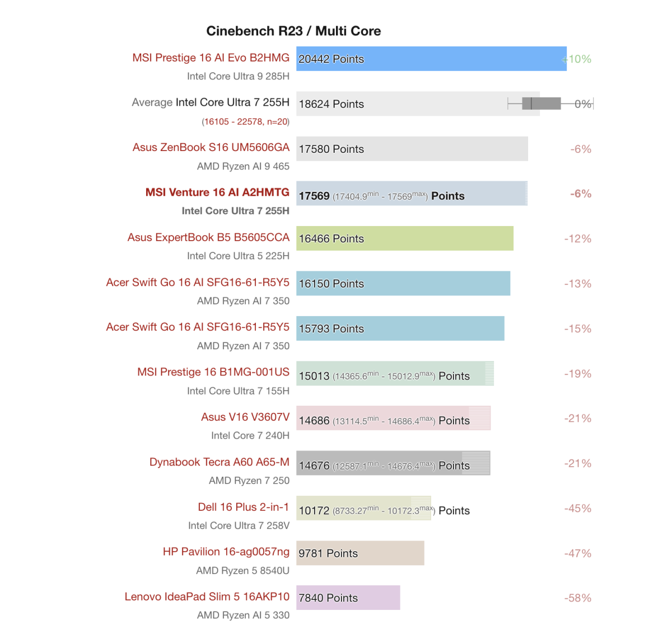Click the blue 20442 Points bar
Screen dimensions: 672x634
pos(431,59)
